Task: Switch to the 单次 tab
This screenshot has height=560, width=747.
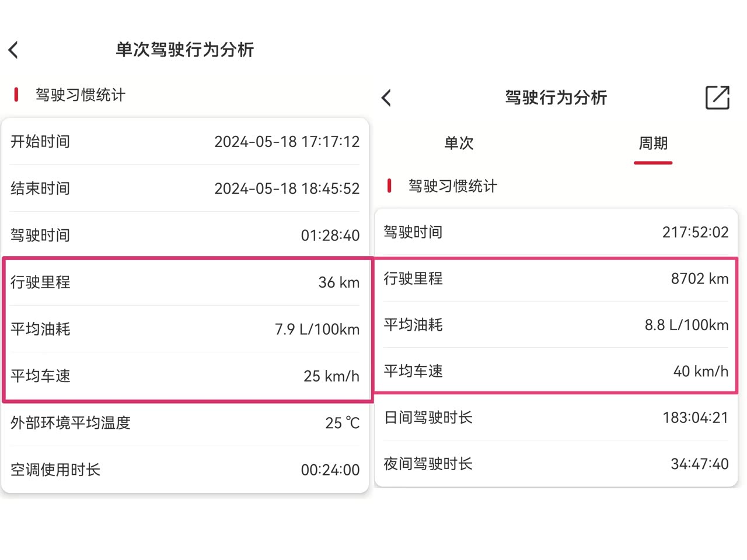Action: 459,143
